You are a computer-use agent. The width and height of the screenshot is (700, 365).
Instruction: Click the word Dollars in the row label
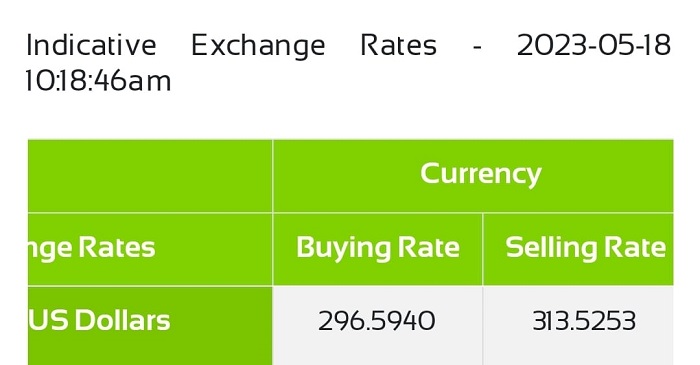point(122,320)
